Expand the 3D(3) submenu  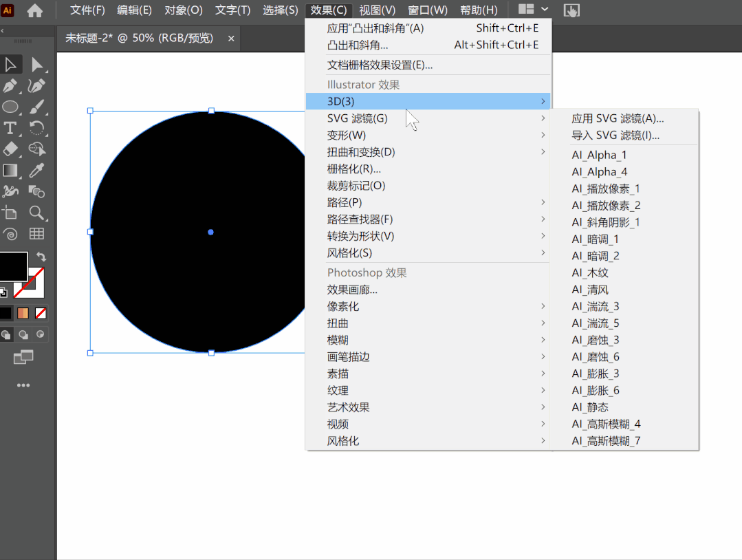tap(428, 101)
